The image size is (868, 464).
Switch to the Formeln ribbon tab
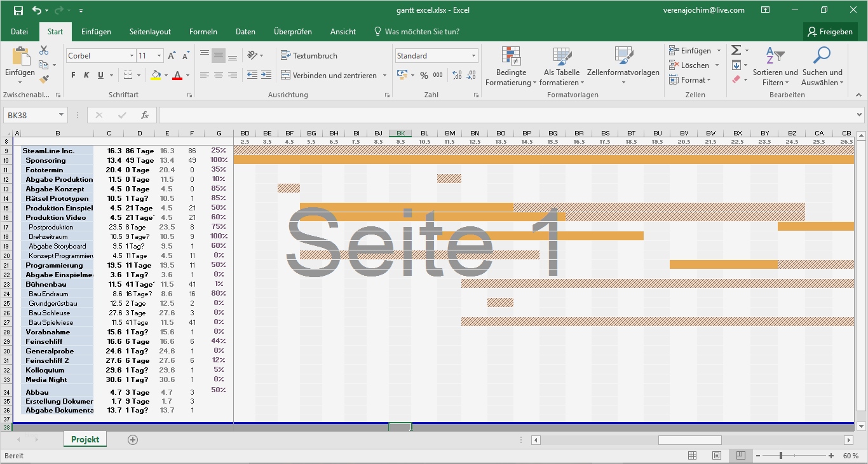(x=203, y=31)
